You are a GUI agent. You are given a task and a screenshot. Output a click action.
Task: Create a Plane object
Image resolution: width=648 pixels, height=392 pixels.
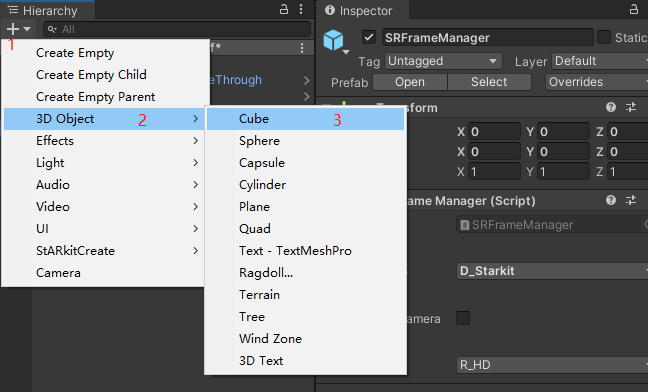tap(305, 207)
